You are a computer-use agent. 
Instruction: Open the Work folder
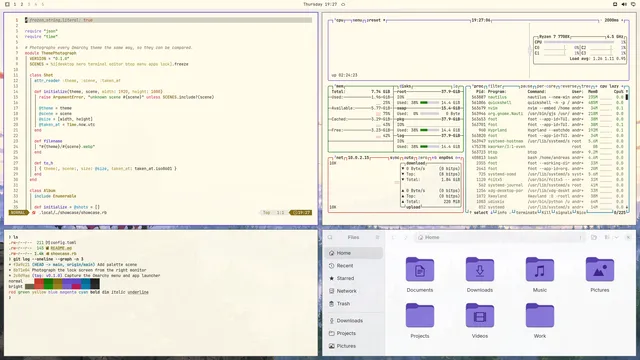point(540,316)
